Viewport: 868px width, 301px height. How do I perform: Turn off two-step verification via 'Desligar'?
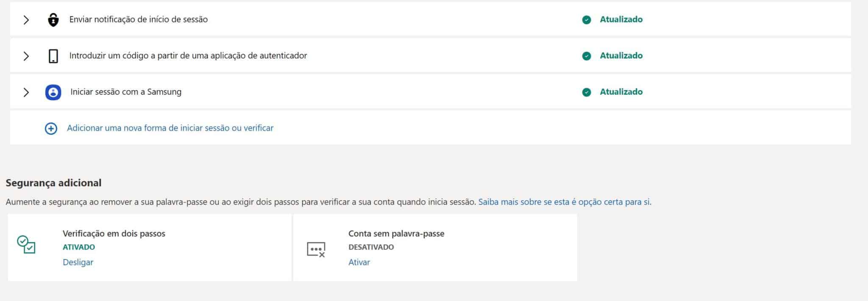coord(78,262)
